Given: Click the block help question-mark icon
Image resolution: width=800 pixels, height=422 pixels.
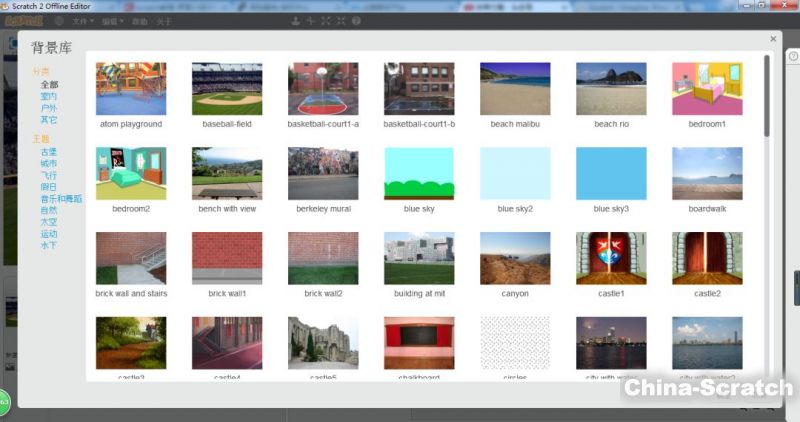Looking at the screenshot, I should point(357,21).
